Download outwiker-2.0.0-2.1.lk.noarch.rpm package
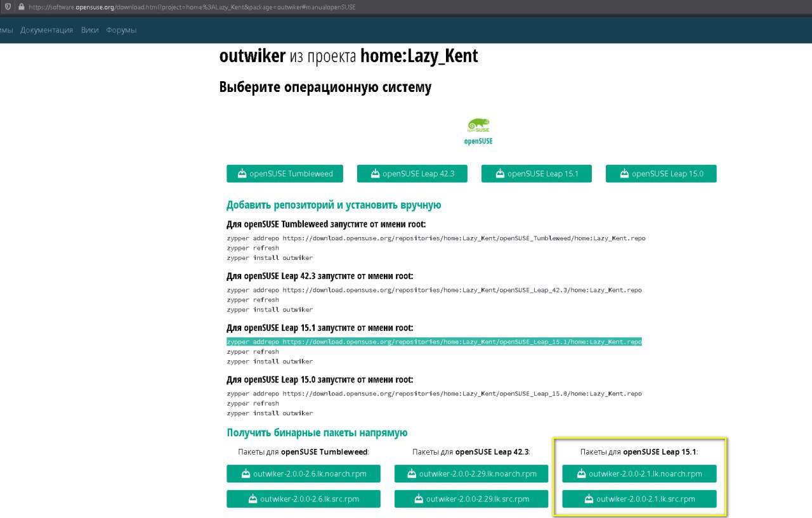Screen dimensions: 812x518 click(639, 474)
